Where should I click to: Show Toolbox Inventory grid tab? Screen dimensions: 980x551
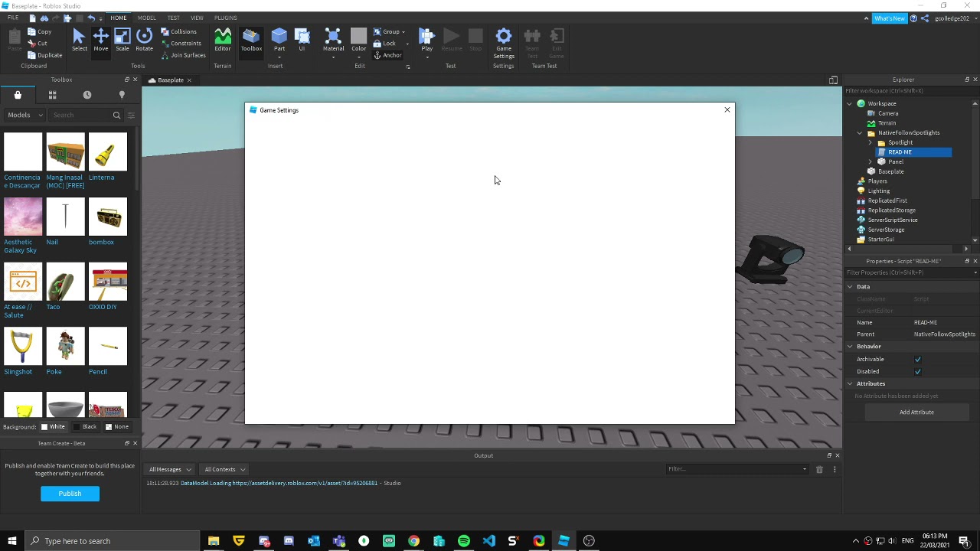pos(52,95)
